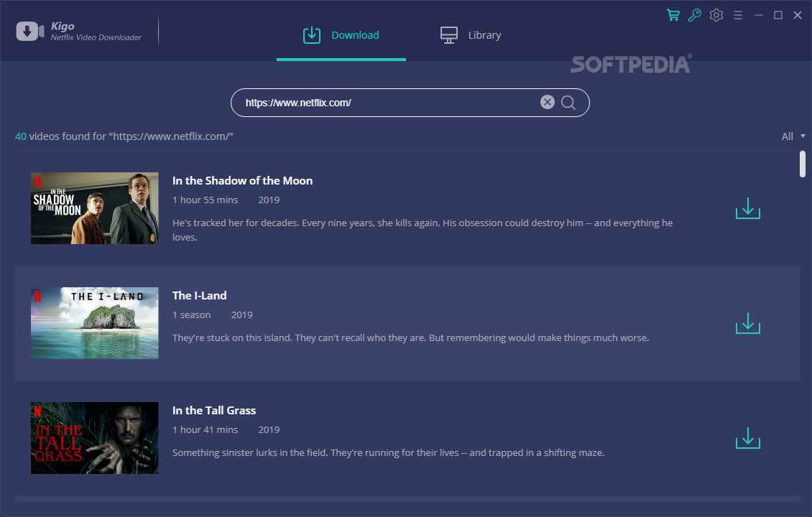Click In the Tall Grass title
812x517 pixels.
(x=214, y=410)
